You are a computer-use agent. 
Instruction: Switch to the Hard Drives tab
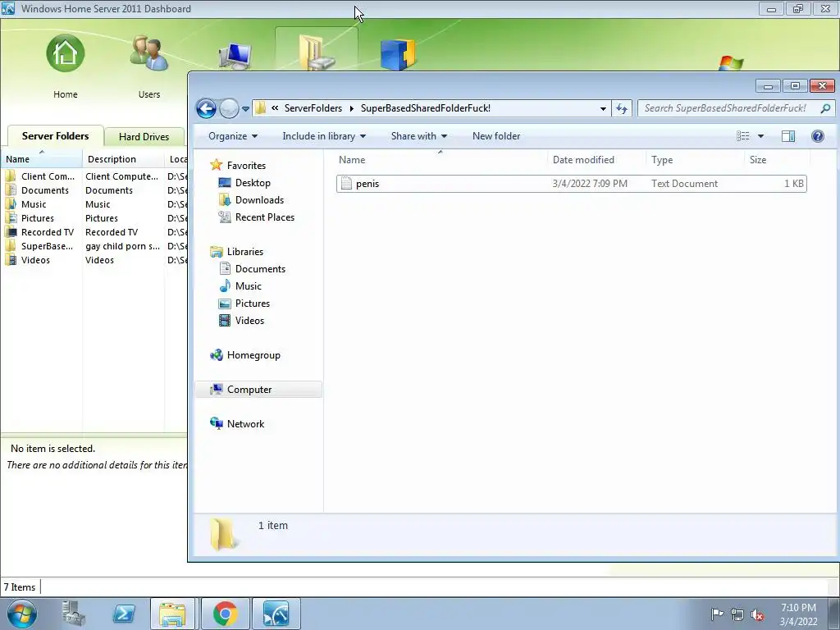tap(144, 137)
